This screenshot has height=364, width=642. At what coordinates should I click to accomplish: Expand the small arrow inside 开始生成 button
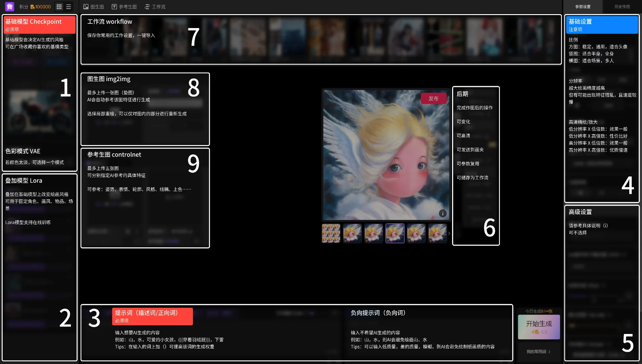pyautogui.click(x=544, y=332)
